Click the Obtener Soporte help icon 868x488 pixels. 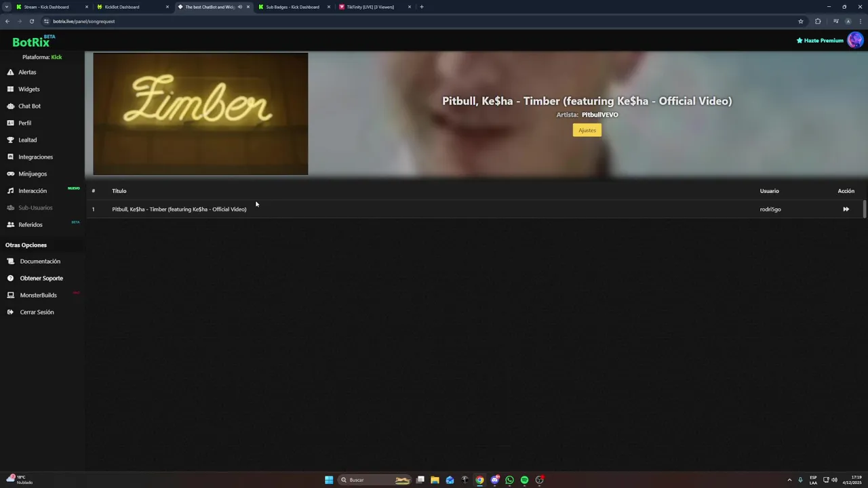10,278
